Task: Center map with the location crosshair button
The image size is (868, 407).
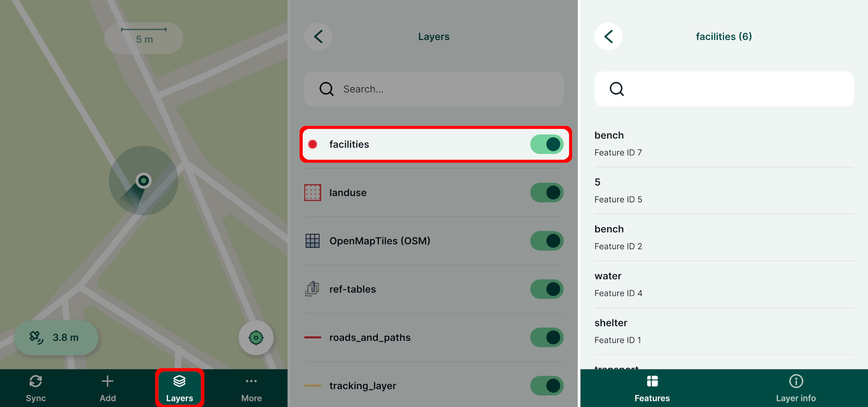Action: point(256,338)
